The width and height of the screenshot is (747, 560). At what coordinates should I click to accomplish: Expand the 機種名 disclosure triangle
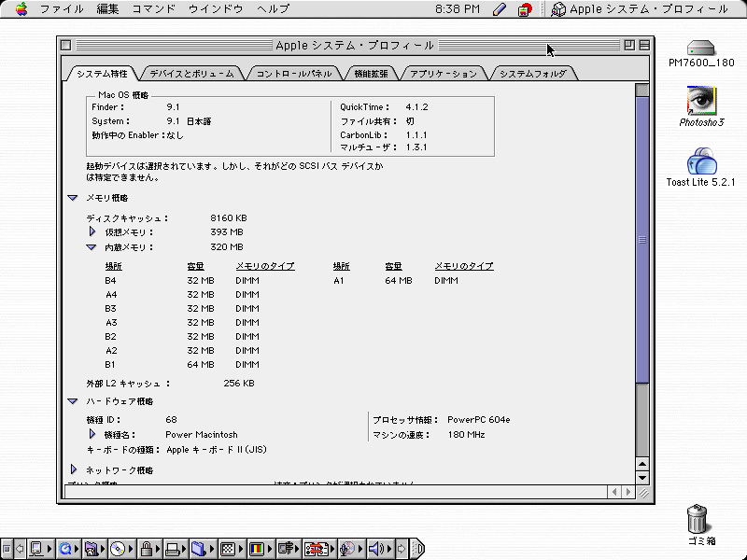coord(92,434)
